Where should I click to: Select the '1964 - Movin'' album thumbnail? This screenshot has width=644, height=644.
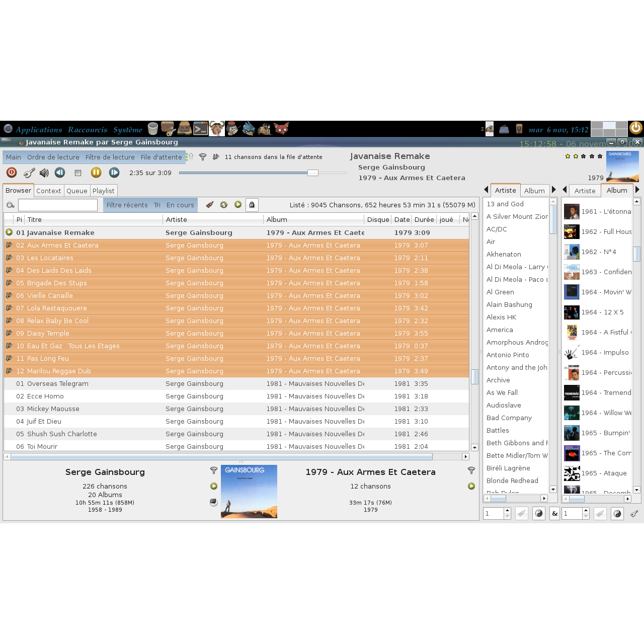(x=572, y=292)
